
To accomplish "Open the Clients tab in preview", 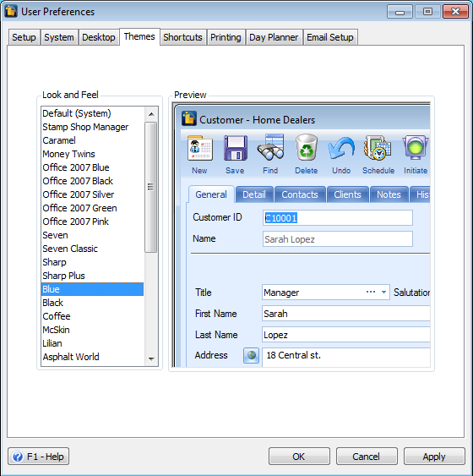I will (347, 194).
